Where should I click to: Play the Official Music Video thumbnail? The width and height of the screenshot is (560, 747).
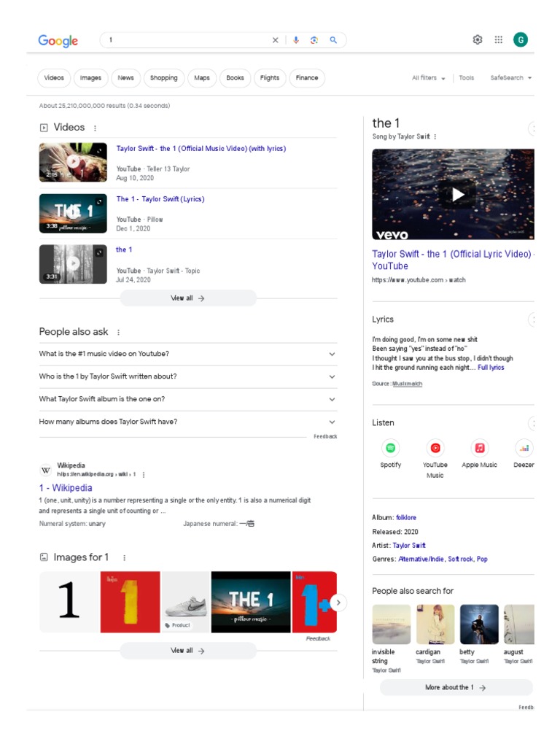[73, 162]
